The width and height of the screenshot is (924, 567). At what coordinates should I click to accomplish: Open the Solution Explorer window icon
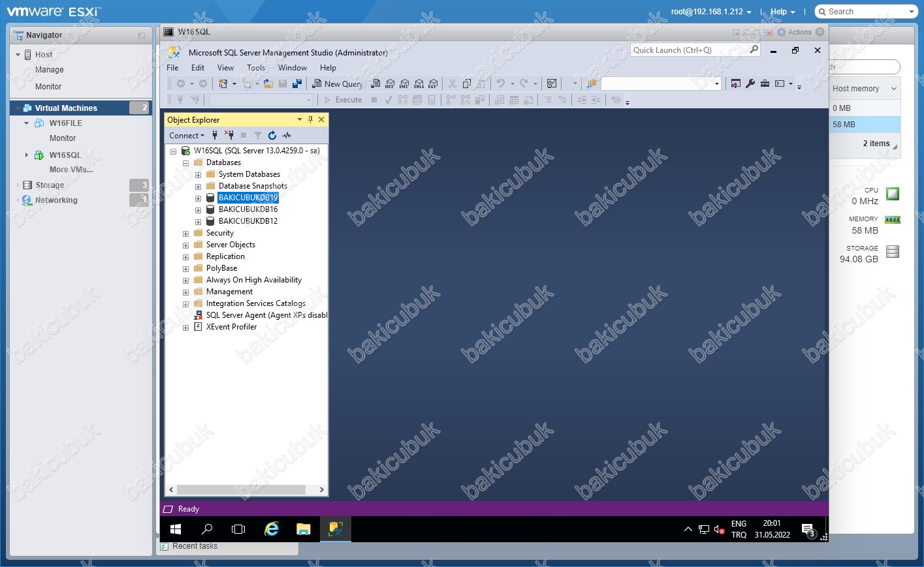(736, 84)
